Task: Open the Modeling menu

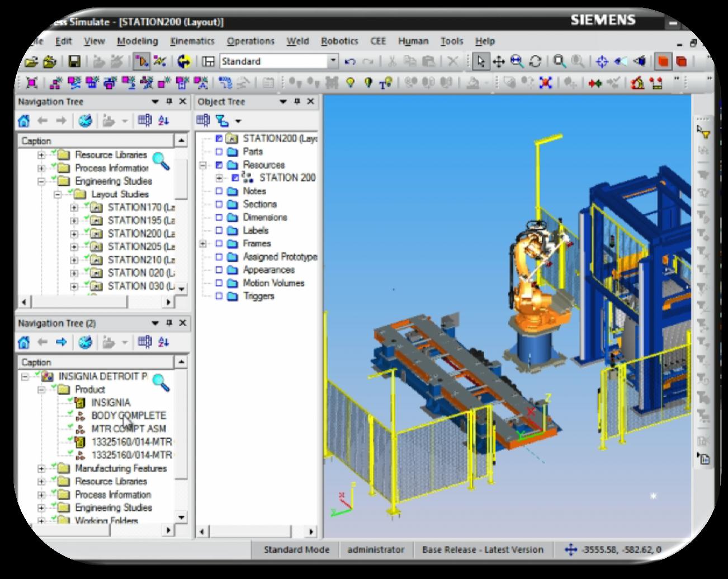Action: [x=137, y=41]
